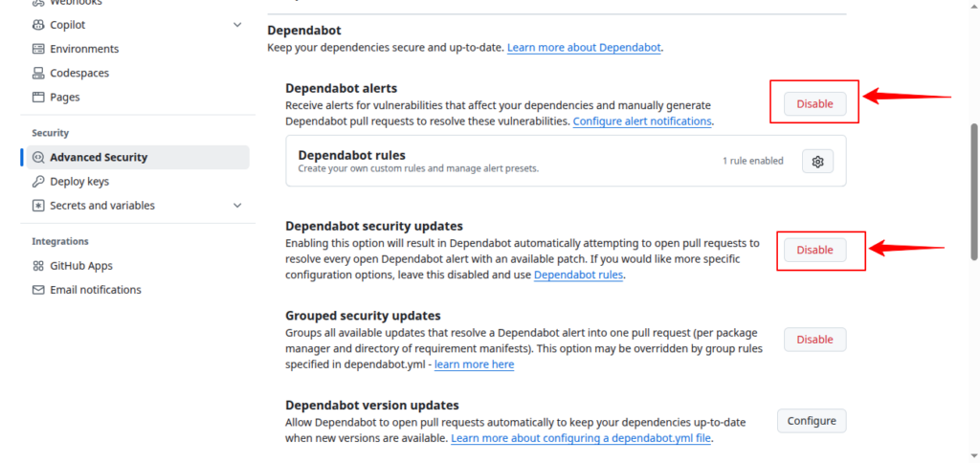Open Dependabot rules gear settings
The width and height of the screenshot is (980, 463).
point(817,162)
